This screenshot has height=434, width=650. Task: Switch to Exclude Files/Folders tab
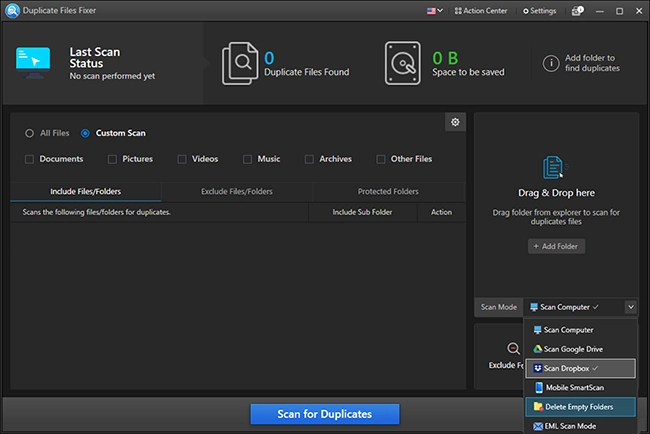[237, 192]
